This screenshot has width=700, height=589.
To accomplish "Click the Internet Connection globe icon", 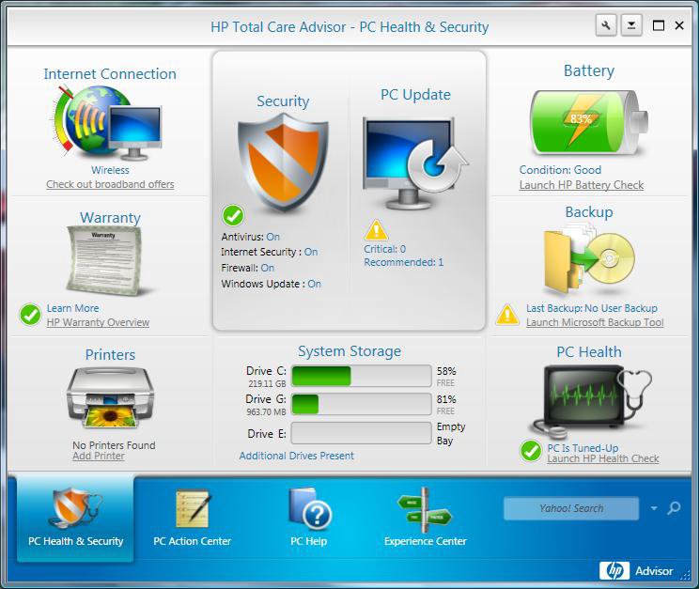I will [106, 123].
